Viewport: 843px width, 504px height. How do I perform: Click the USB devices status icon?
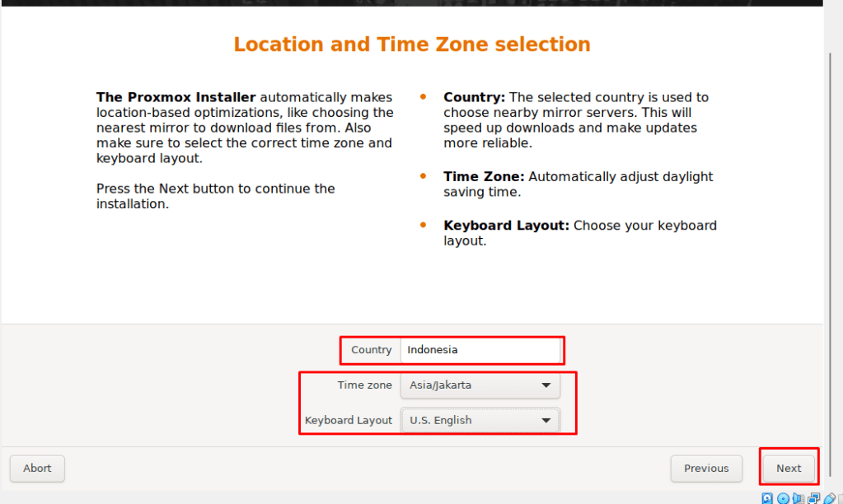click(x=830, y=498)
